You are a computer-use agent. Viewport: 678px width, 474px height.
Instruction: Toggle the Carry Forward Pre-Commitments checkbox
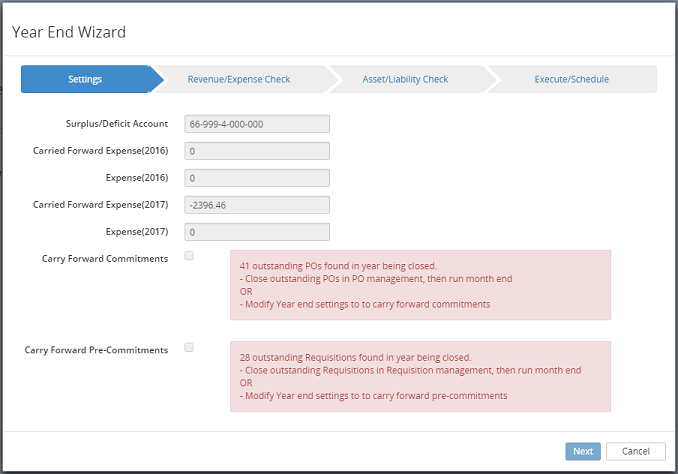pos(189,348)
